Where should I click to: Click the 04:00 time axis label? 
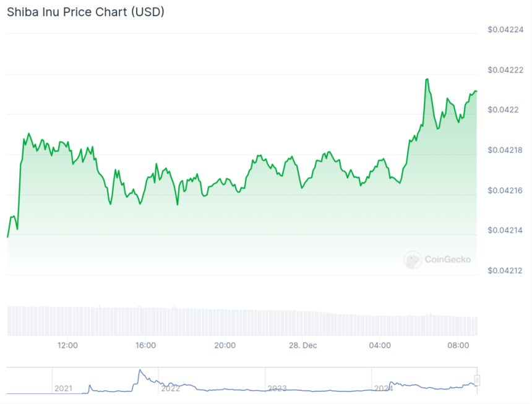(x=380, y=345)
